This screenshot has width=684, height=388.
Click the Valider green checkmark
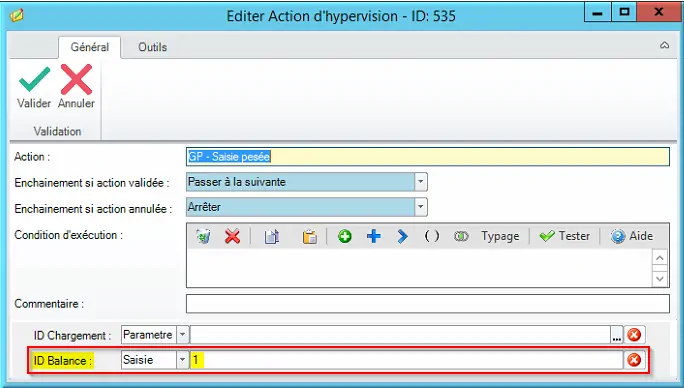(34, 79)
